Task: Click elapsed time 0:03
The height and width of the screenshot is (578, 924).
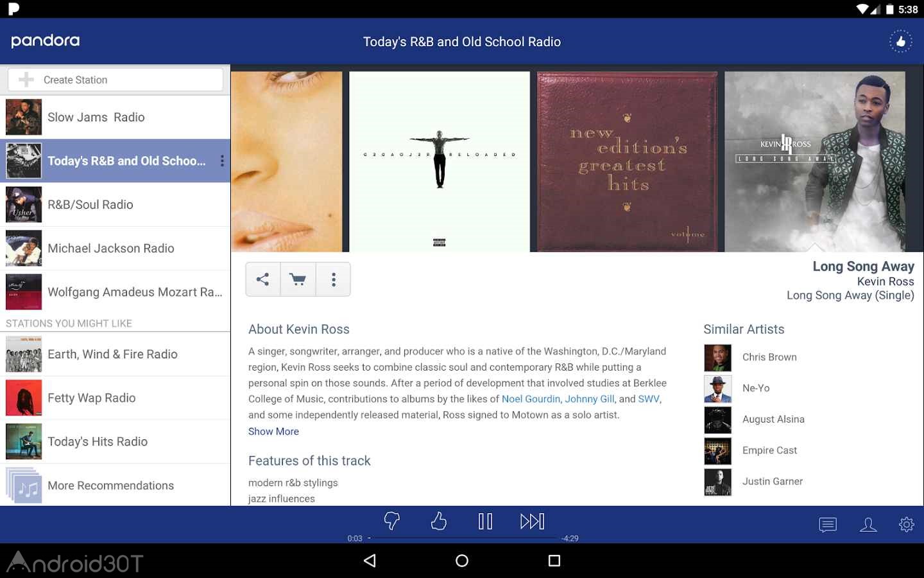Action: 355,539
